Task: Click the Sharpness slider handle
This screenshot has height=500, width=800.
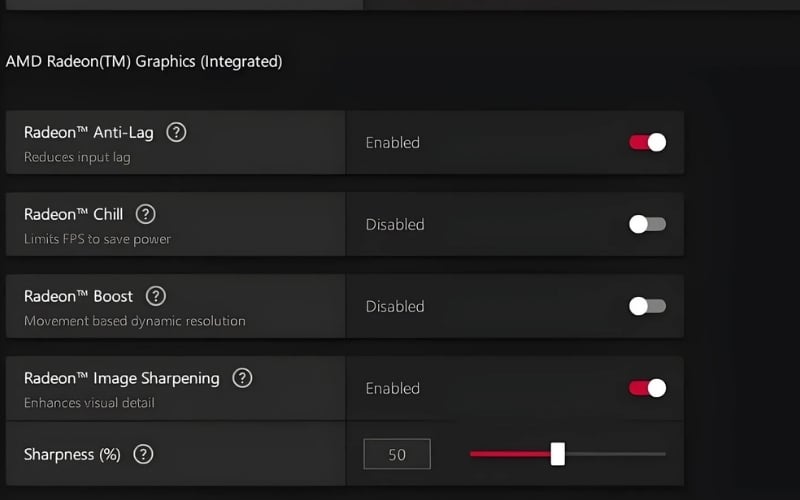Action: pyautogui.click(x=558, y=454)
